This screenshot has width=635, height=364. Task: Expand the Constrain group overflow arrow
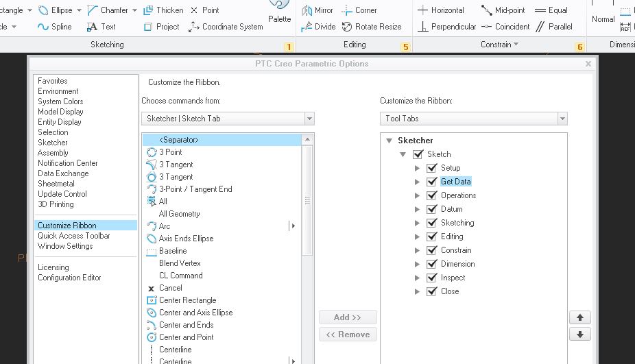[x=516, y=44]
